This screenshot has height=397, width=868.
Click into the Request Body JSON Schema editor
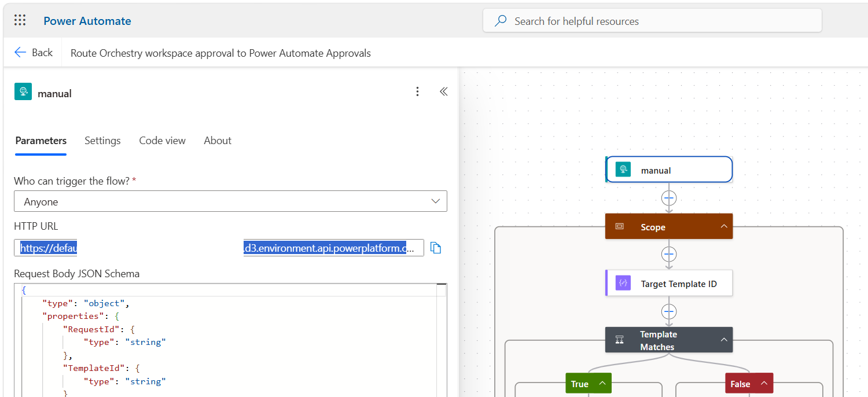click(230, 340)
